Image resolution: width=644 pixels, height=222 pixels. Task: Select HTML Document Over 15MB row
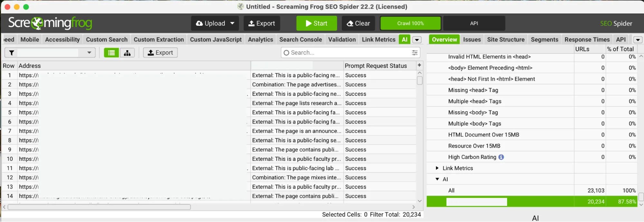[x=532, y=134]
